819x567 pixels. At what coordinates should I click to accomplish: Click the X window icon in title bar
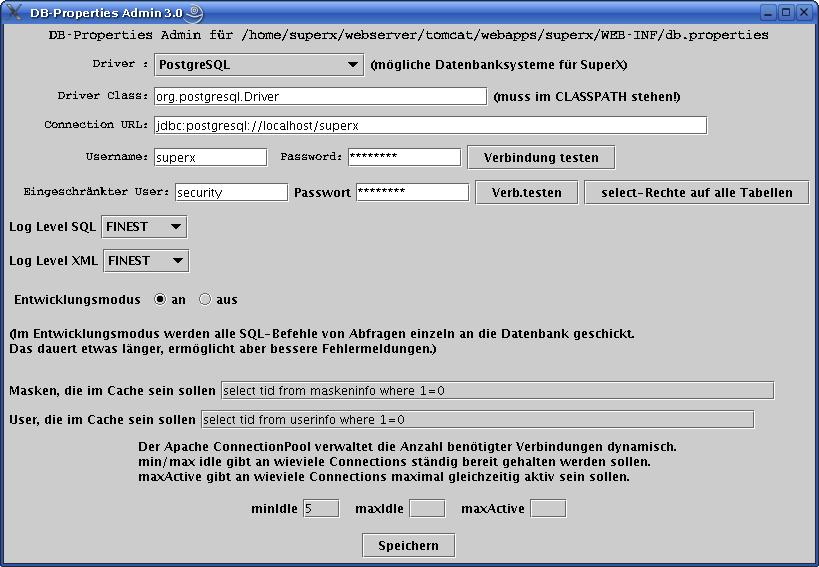14,12
